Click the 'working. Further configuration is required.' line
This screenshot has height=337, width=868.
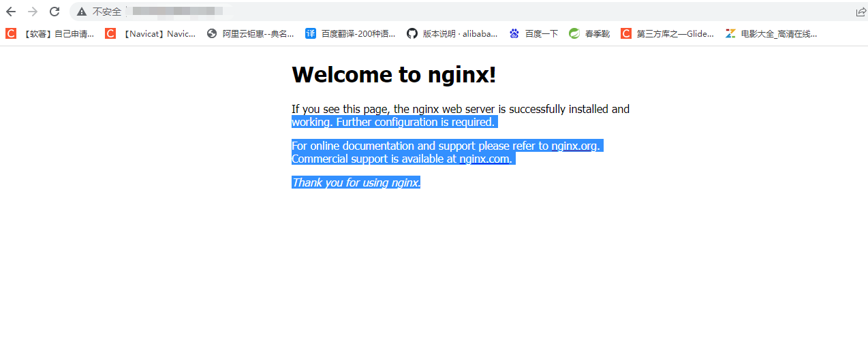click(x=393, y=122)
